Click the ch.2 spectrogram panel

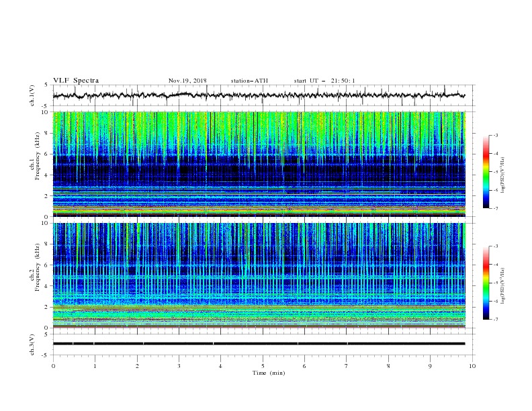[x=259, y=275]
